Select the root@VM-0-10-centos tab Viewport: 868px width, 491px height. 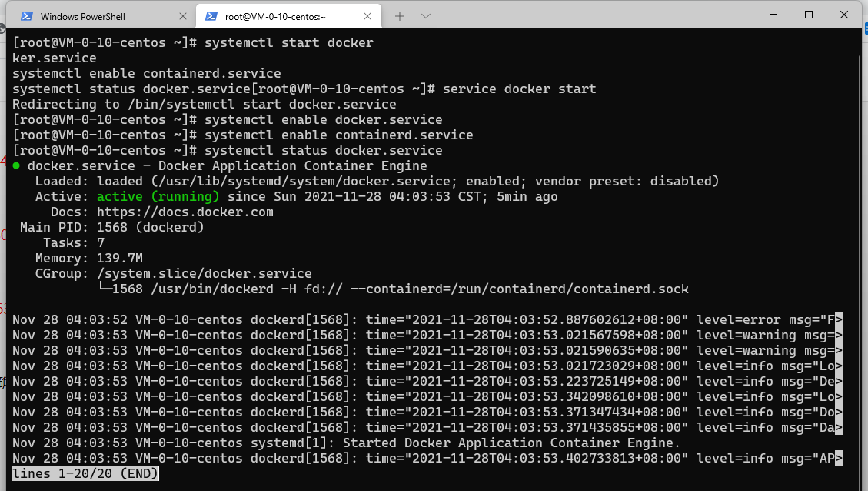pos(288,16)
